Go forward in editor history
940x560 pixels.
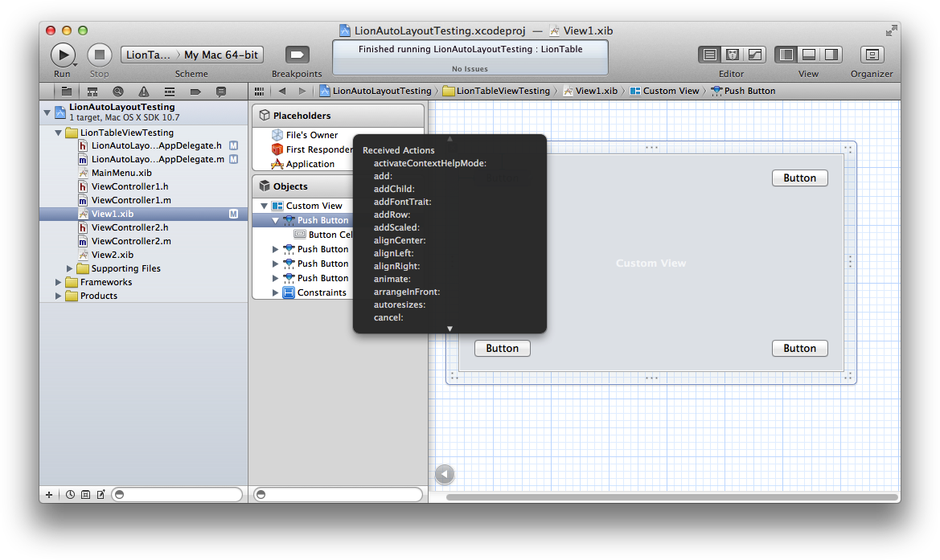[x=302, y=91]
